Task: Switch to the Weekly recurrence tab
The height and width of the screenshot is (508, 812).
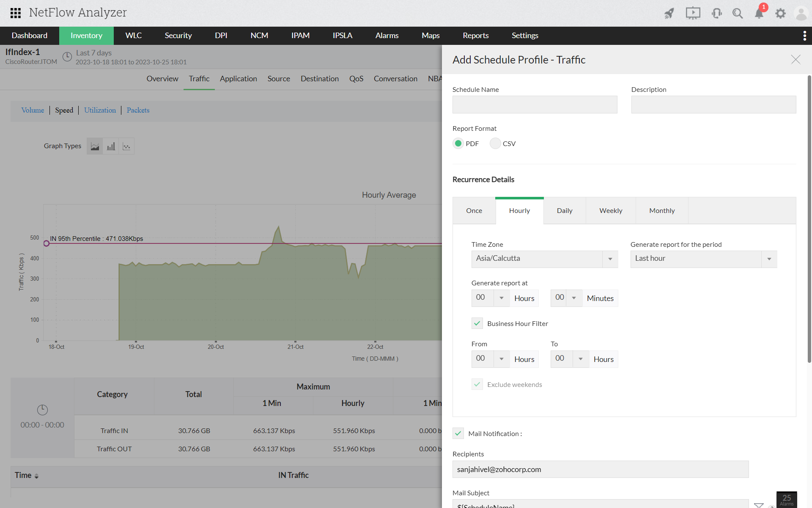Action: click(x=611, y=210)
